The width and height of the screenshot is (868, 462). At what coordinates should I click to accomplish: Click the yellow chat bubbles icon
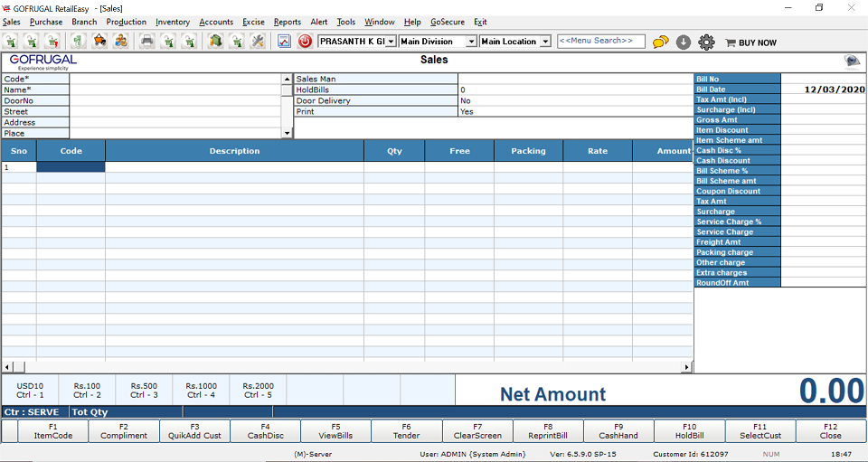pos(661,42)
